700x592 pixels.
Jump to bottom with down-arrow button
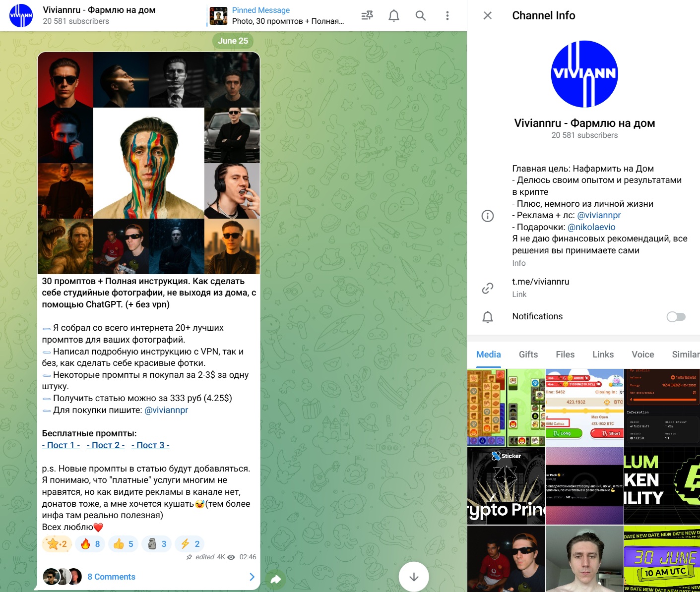(414, 577)
